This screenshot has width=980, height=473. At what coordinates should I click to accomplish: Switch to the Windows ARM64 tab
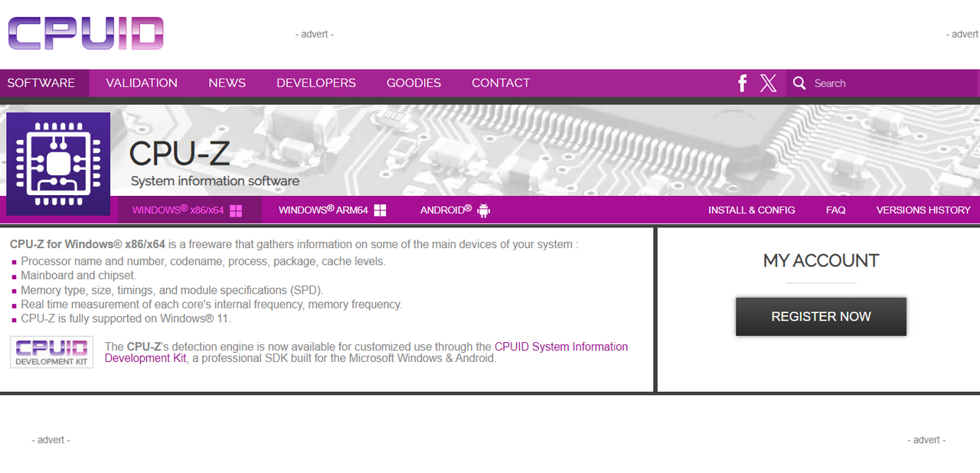[x=332, y=210]
